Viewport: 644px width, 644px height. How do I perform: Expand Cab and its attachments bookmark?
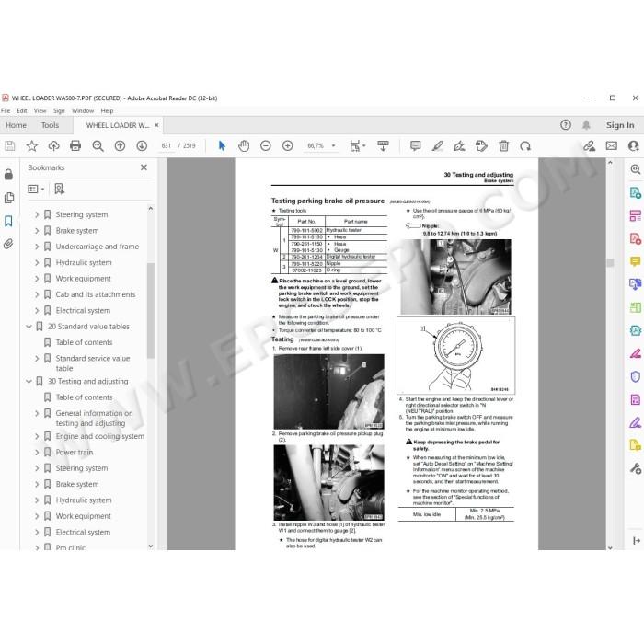coord(37,294)
